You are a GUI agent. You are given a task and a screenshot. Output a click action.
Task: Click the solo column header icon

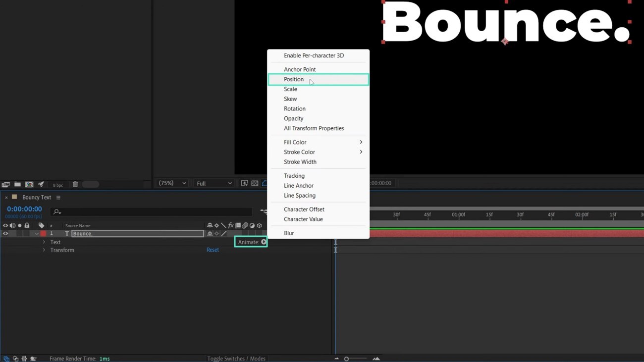tap(20, 226)
